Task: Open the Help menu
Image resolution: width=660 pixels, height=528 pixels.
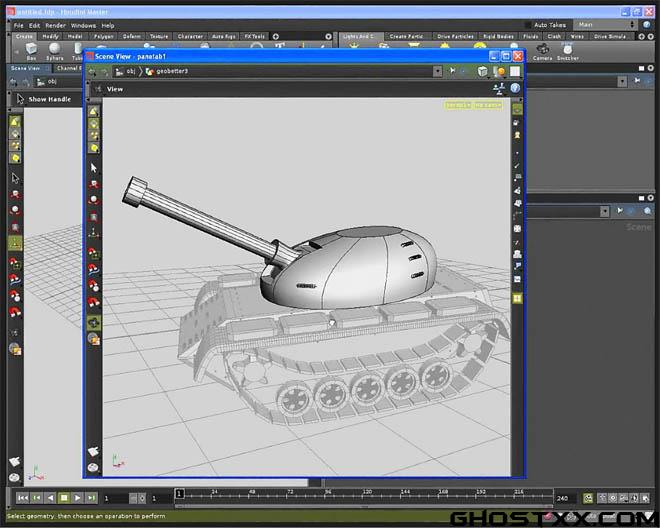Action: pos(108,26)
